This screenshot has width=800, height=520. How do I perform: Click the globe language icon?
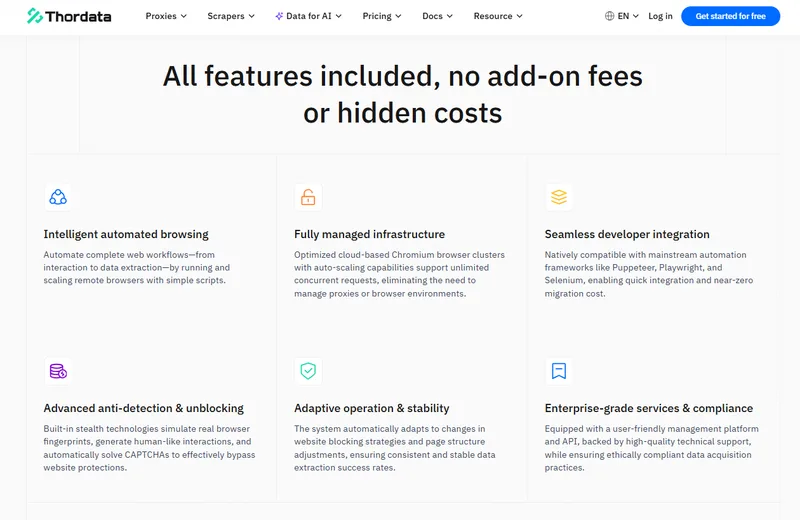(x=609, y=16)
